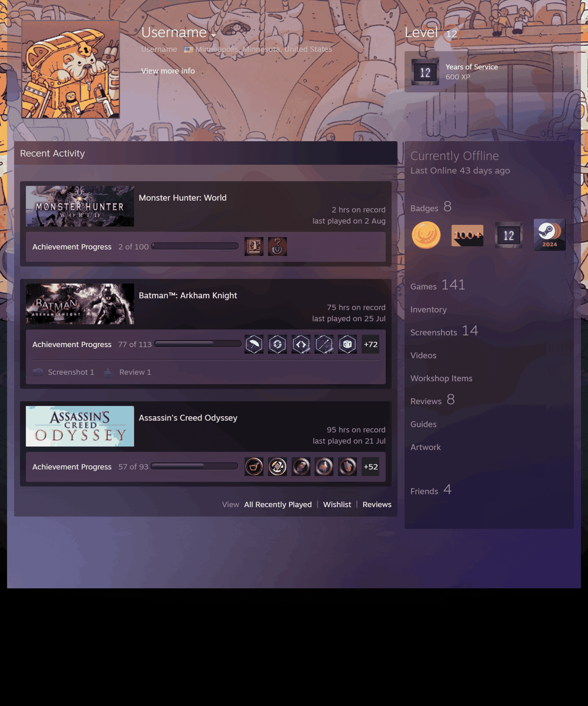Open the Monster Hunter: World title link
The width and height of the screenshot is (588, 706).
(183, 198)
